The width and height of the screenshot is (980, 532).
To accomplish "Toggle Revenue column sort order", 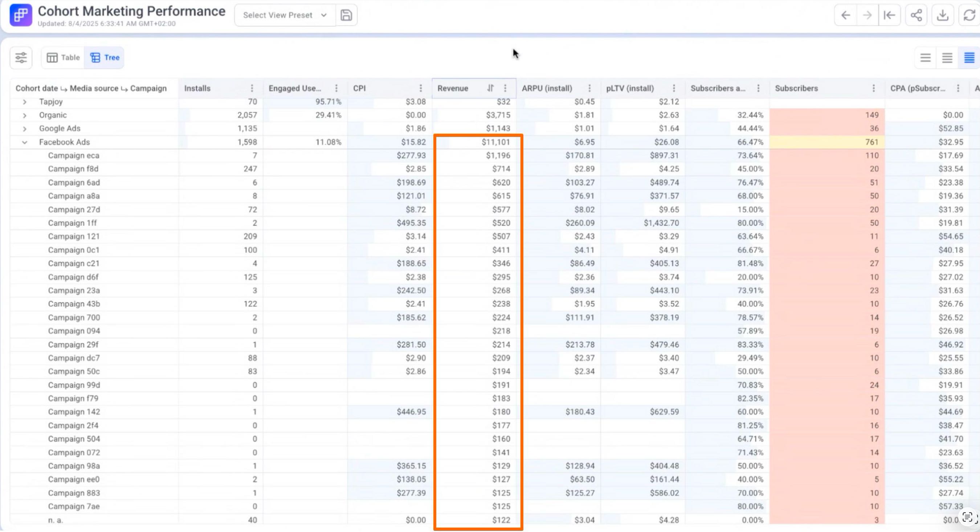I will (490, 88).
